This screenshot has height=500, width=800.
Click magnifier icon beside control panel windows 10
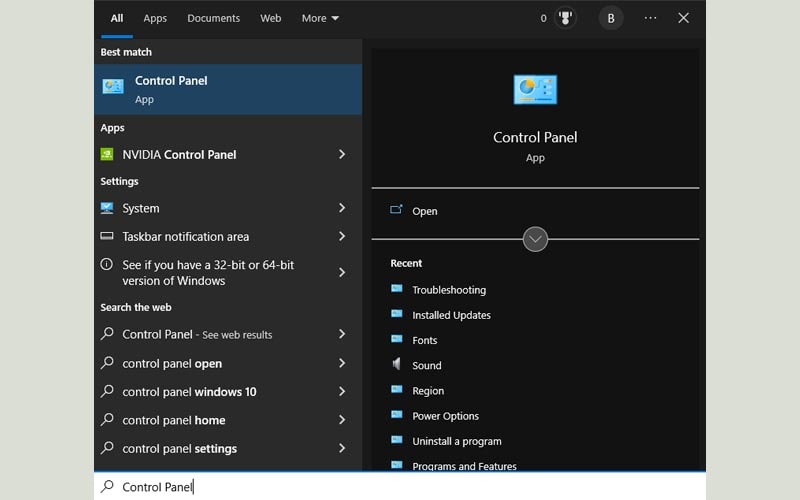(x=107, y=391)
